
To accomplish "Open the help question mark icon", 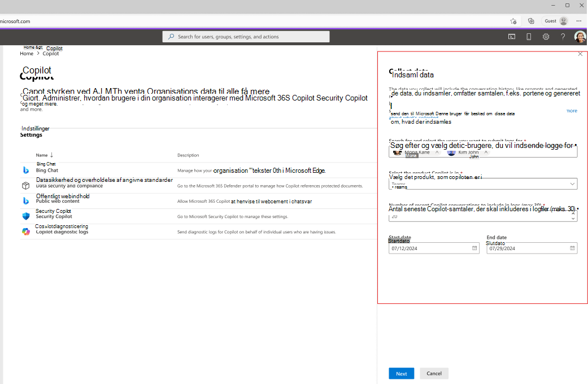I will pos(563,37).
